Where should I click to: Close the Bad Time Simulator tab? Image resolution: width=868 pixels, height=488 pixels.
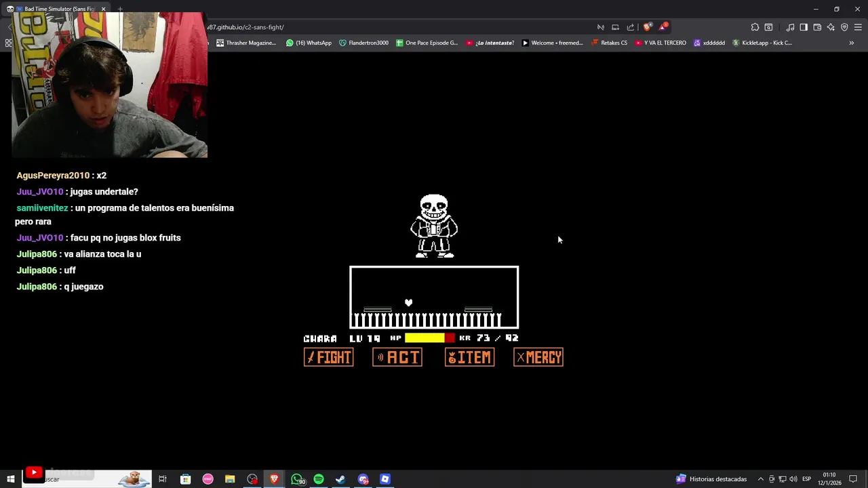[x=103, y=9]
